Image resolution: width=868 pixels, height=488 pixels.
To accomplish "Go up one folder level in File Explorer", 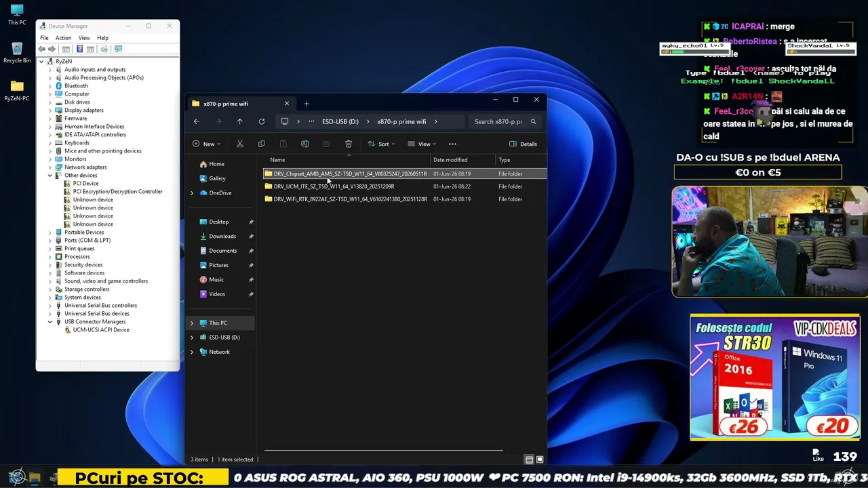I will pos(239,122).
